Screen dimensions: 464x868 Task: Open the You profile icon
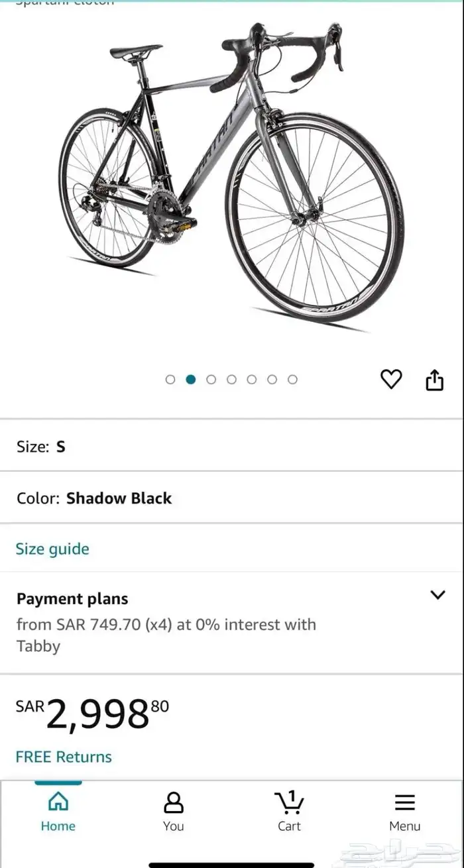(x=173, y=802)
